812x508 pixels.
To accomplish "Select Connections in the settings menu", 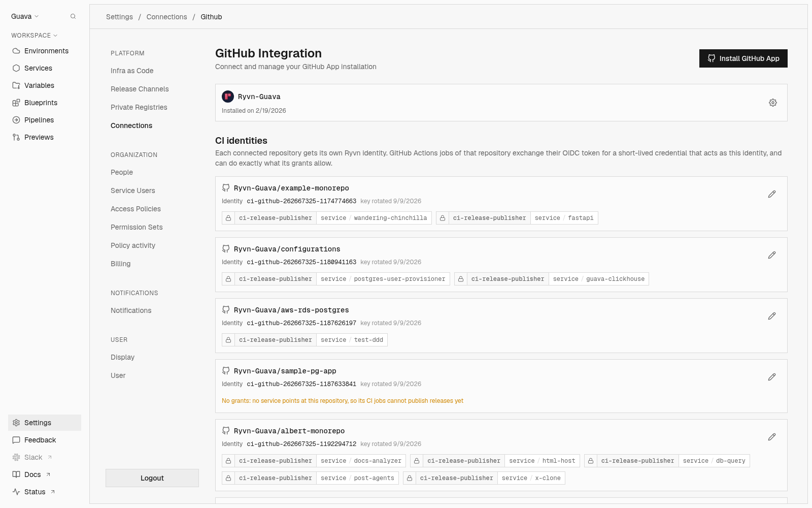I will pos(131,125).
